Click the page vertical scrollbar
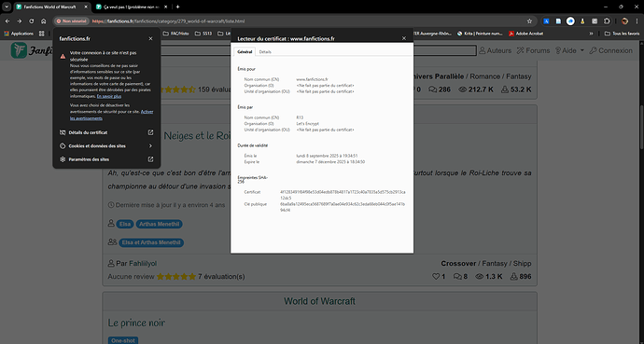The height and width of the screenshot is (344, 644). (x=641, y=127)
